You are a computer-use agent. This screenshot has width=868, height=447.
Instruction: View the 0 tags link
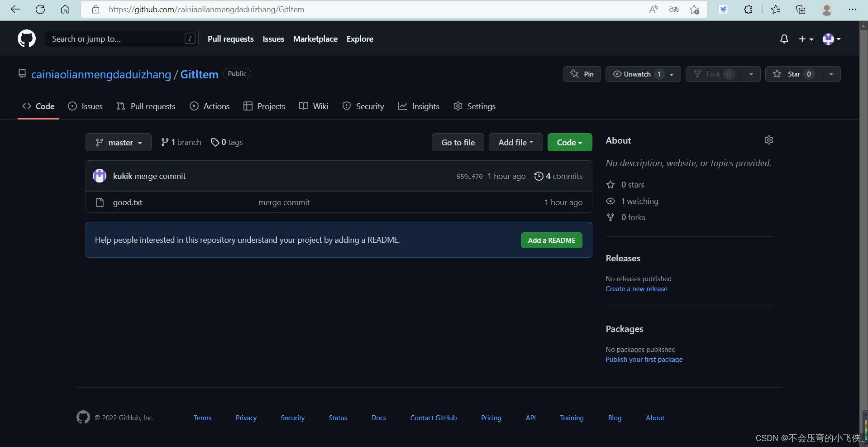pyautogui.click(x=227, y=142)
